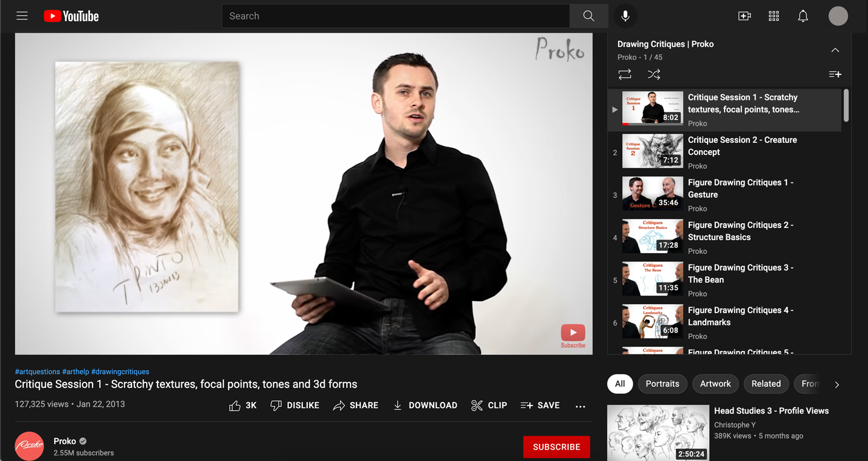Image resolution: width=868 pixels, height=461 pixels.
Task: Open the Proko channel avatar
Action: (29, 446)
